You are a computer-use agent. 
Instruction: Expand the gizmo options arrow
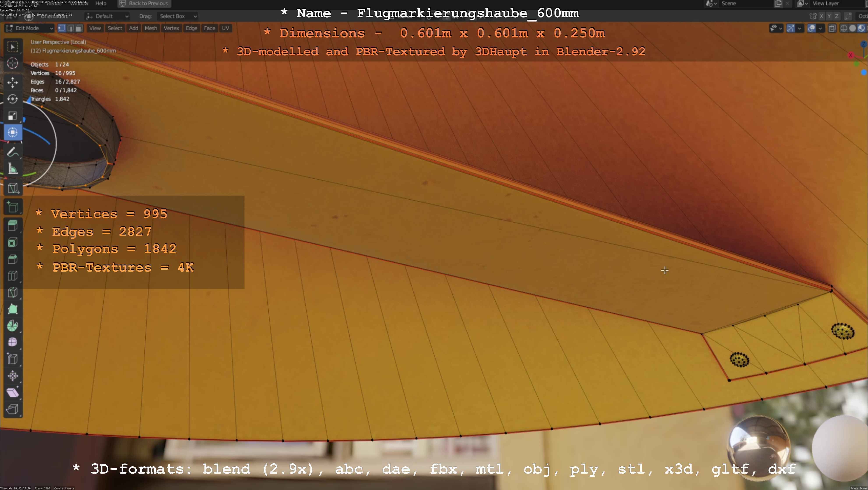[x=800, y=28]
